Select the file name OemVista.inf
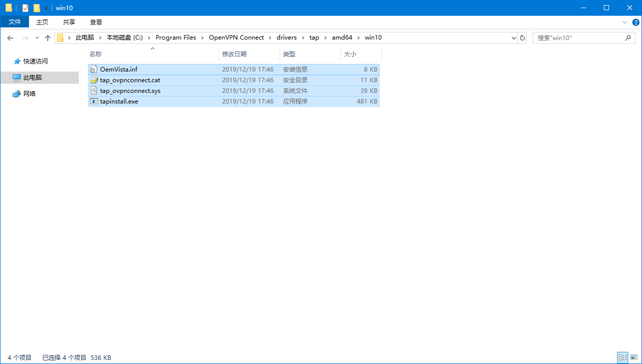 click(x=118, y=70)
